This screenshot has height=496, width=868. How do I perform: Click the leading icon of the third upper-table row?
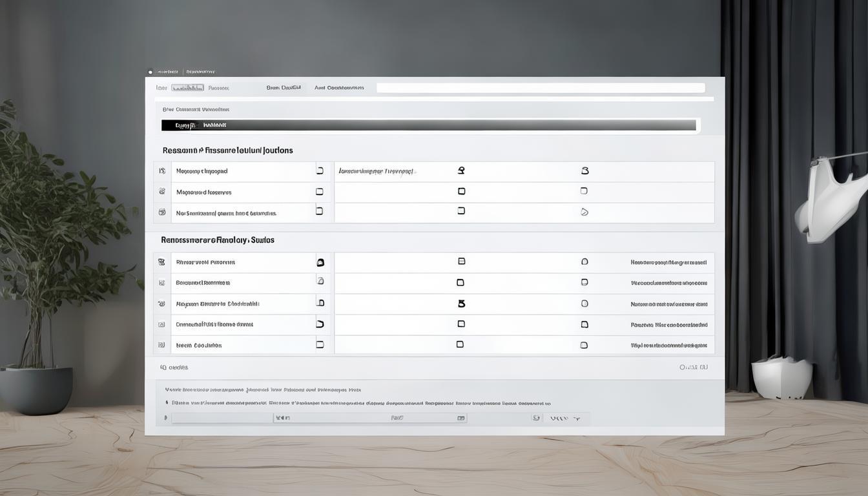[x=162, y=212]
